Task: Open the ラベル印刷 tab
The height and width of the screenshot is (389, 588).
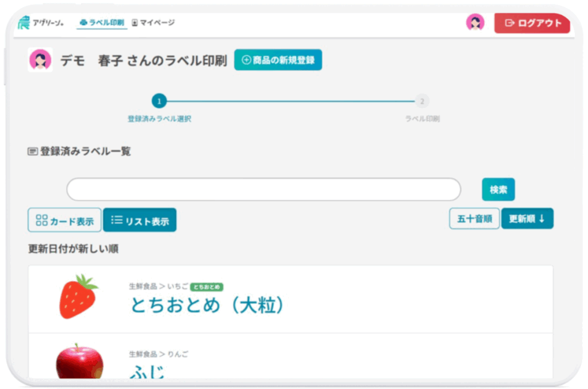Action: pyautogui.click(x=102, y=23)
